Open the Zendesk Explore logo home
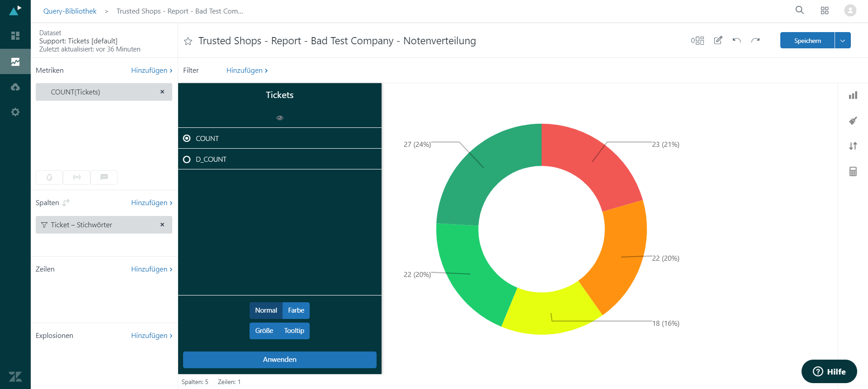The height and width of the screenshot is (389, 868). [x=15, y=10]
